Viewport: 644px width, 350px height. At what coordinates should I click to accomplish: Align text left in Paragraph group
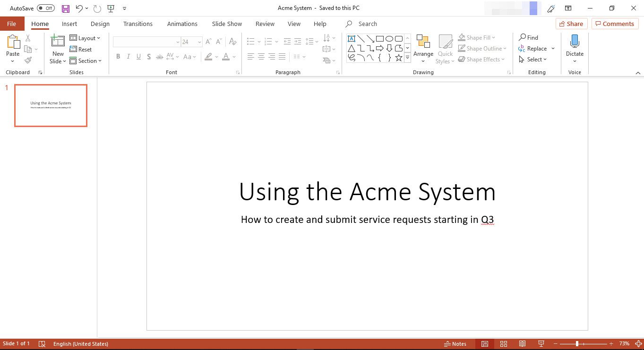coord(250,57)
